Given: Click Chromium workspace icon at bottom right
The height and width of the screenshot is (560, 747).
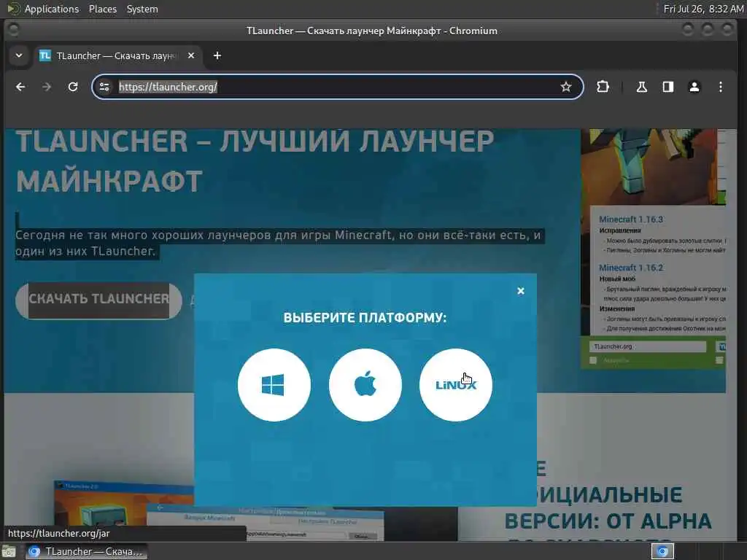Looking at the screenshot, I should 662,551.
